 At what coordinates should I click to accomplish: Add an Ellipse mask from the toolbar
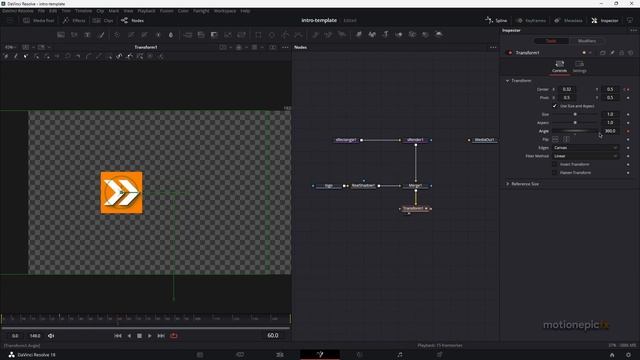pos(272,35)
